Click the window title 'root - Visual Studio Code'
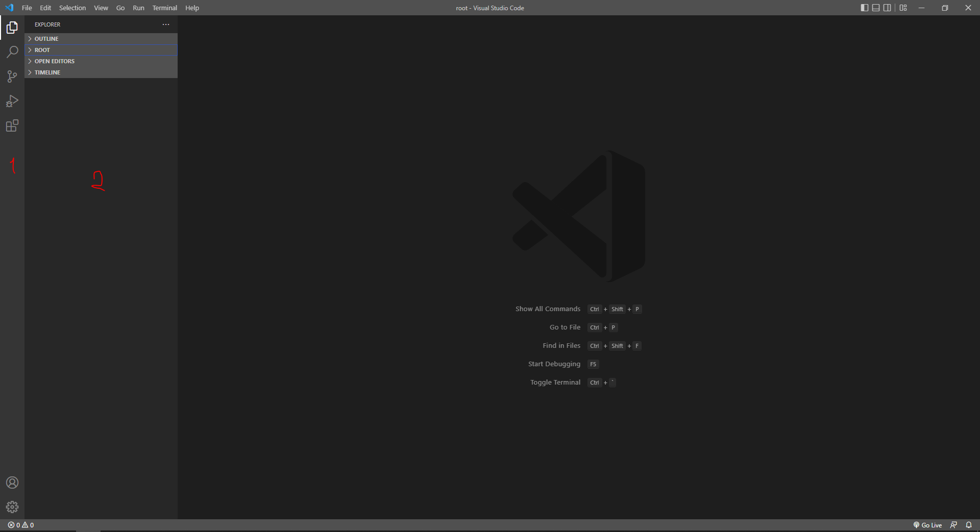This screenshot has width=980, height=532. click(490, 8)
